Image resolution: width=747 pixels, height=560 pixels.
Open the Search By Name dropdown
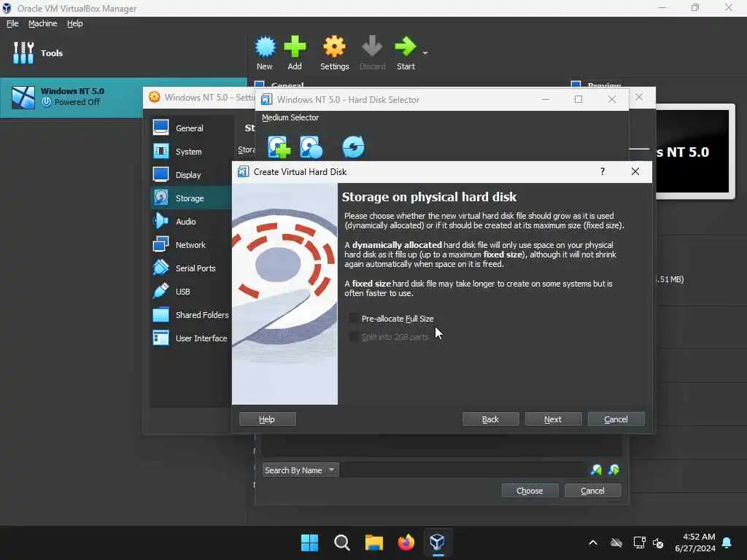pyautogui.click(x=300, y=470)
